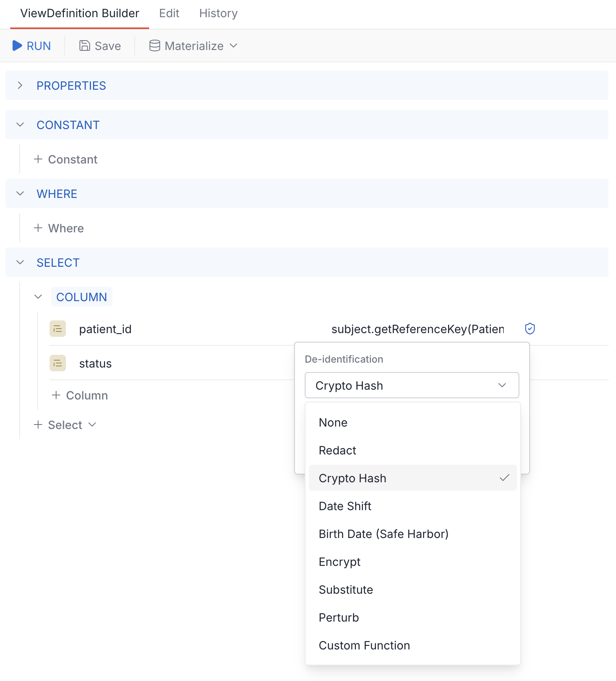Switch to the Edit tab
The width and height of the screenshot is (616, 681).
tap(169, 13)
